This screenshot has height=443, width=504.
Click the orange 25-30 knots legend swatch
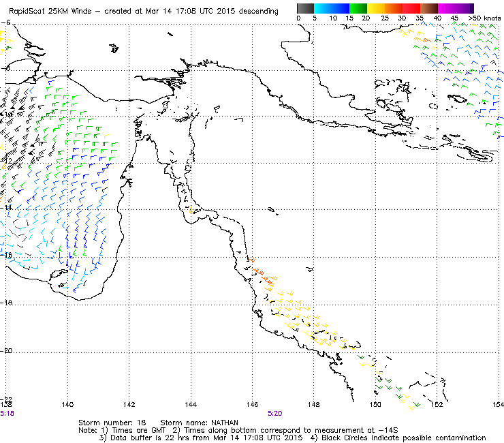pos(394,8)
